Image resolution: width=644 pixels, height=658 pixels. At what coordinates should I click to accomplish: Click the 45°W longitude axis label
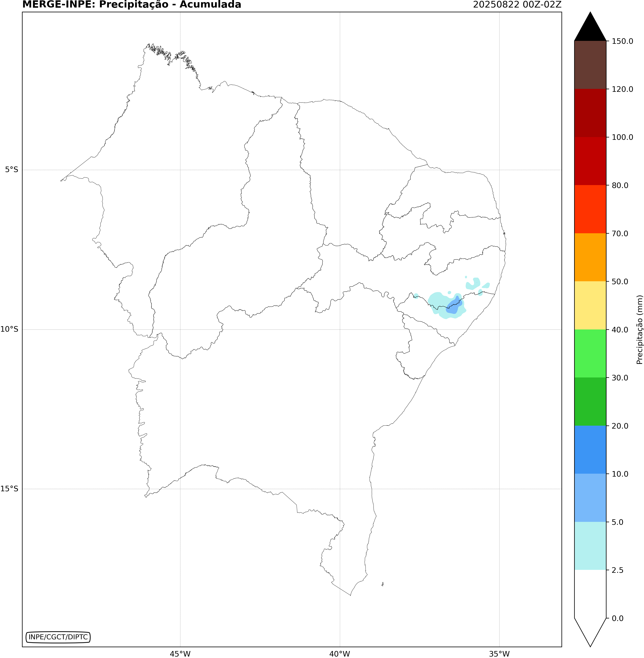pyautogui.click(x=180, y=654)
